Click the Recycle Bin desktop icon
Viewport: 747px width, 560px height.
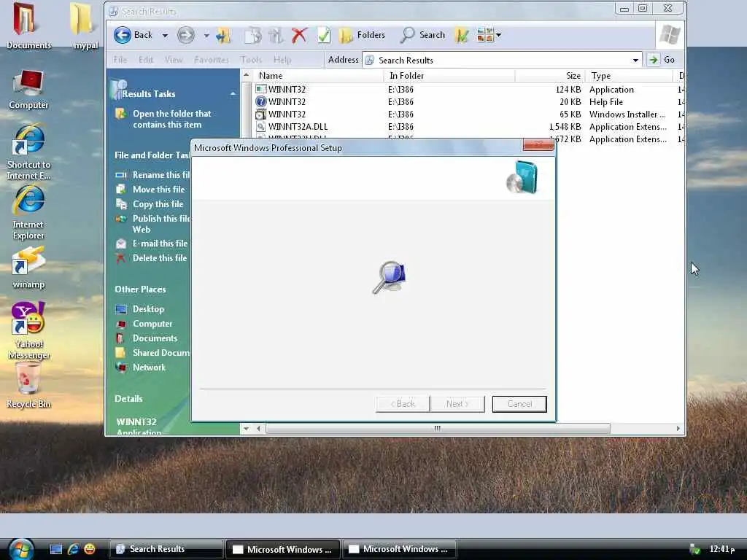point(28,386)
